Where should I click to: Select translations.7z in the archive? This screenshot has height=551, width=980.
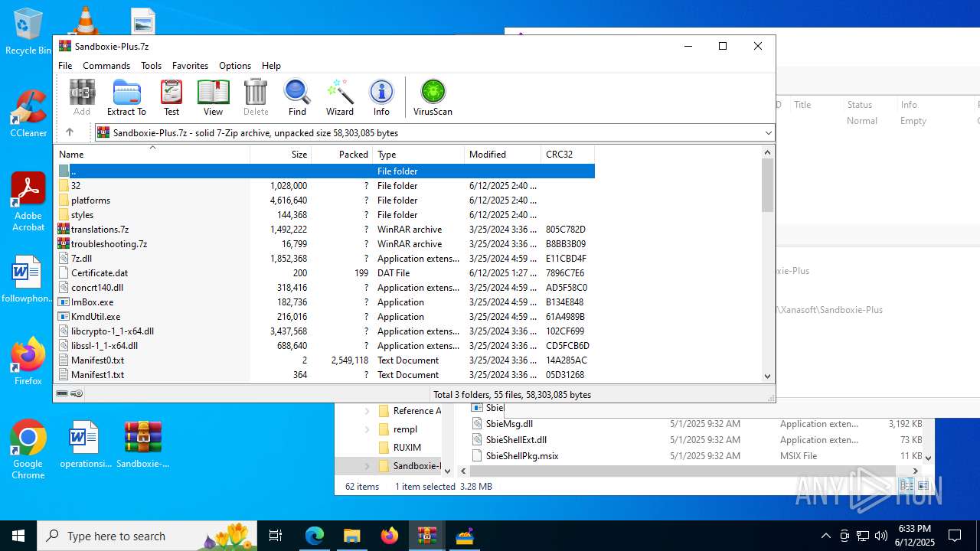click(x=325, y=230)
